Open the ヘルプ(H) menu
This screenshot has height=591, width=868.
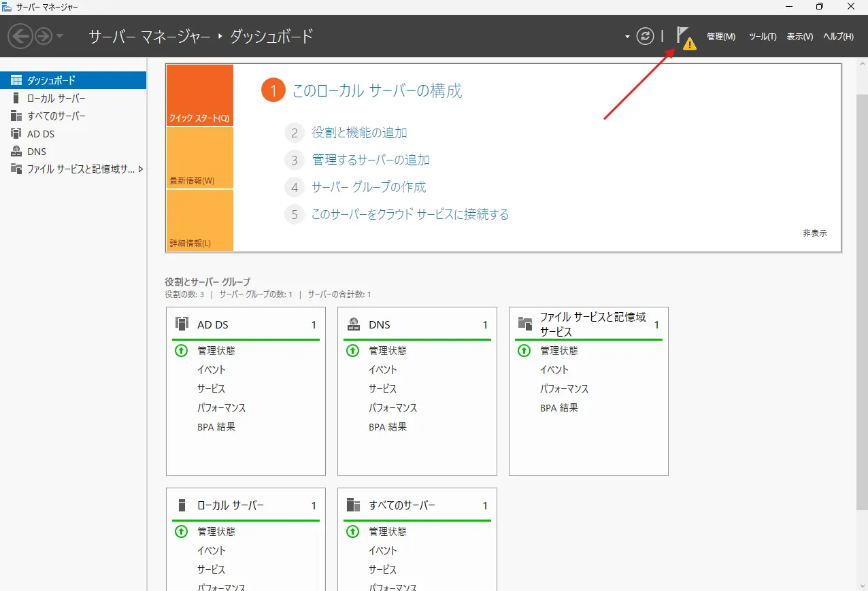click(838, 37)
